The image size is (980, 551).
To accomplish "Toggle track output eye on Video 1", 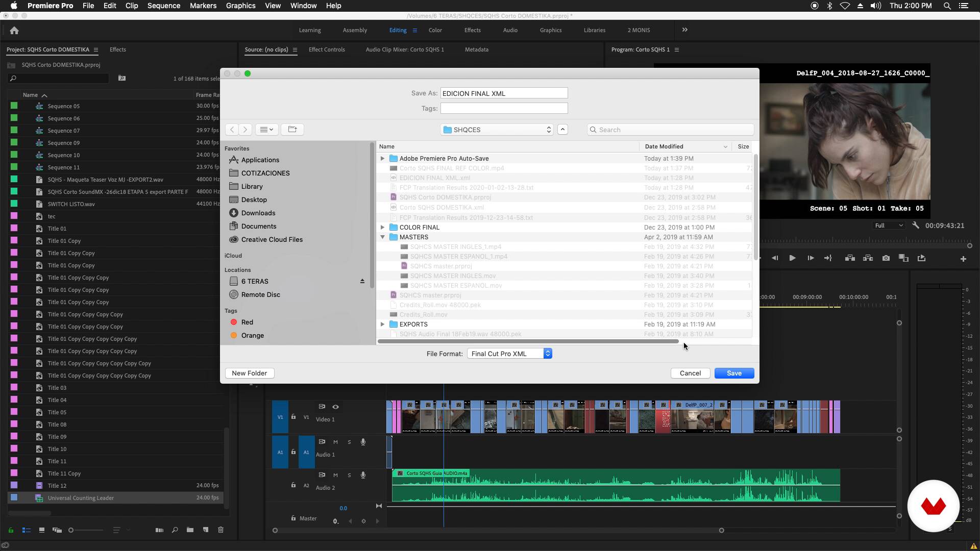I will pos(335,407).
